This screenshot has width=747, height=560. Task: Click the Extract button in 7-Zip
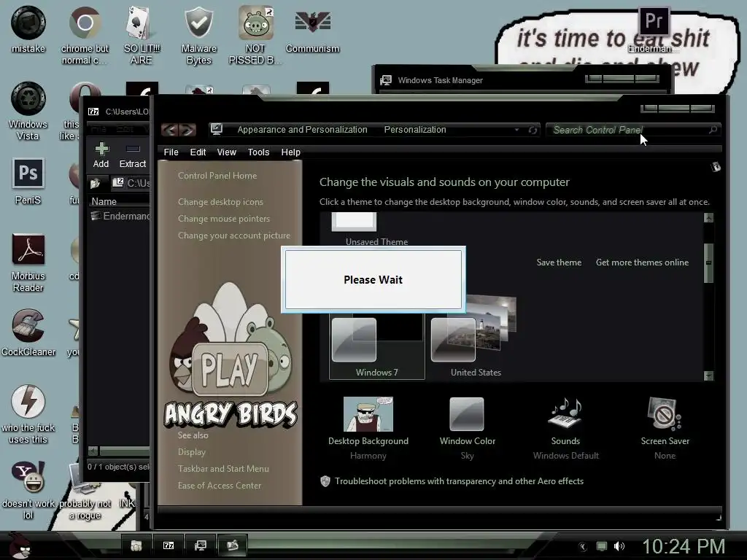pos(133,155)
